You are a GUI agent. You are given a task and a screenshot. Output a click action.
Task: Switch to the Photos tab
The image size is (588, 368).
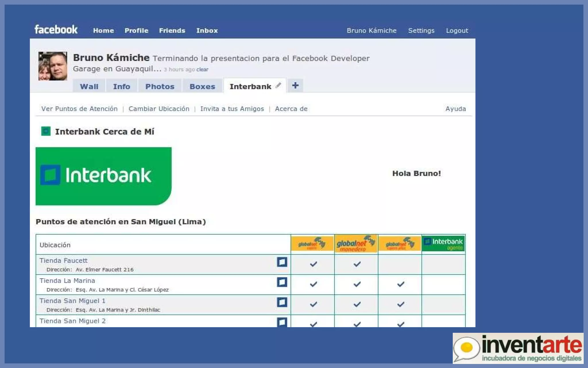click(x=160, y=87)
